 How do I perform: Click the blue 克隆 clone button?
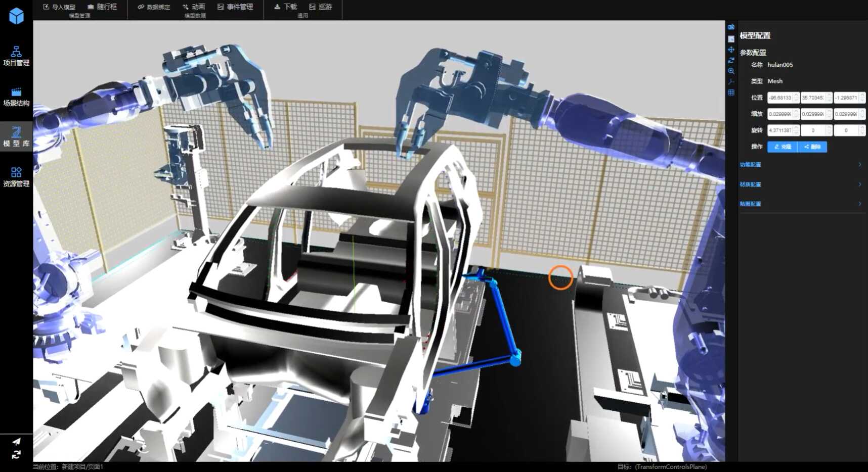(782, 147)
